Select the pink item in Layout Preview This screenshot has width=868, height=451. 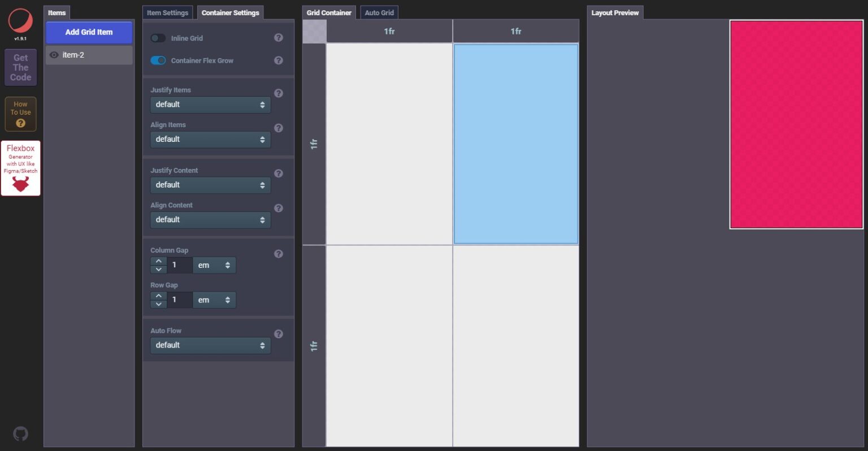tap(795, 124)
